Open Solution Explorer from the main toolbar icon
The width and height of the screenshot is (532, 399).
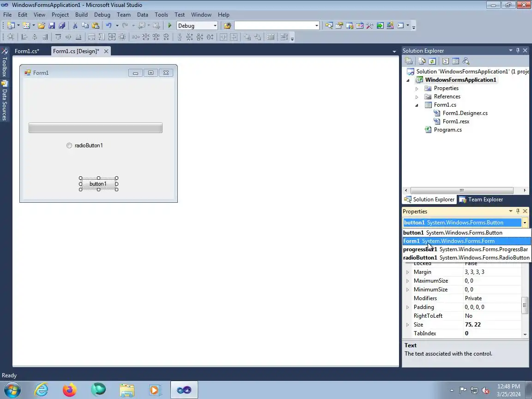click(329, 25)
